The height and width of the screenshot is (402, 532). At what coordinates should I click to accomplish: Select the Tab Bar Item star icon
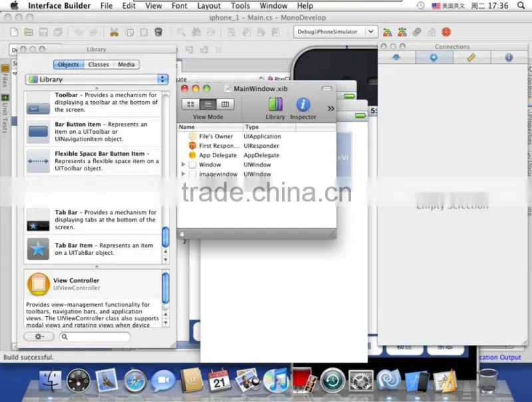38,249
